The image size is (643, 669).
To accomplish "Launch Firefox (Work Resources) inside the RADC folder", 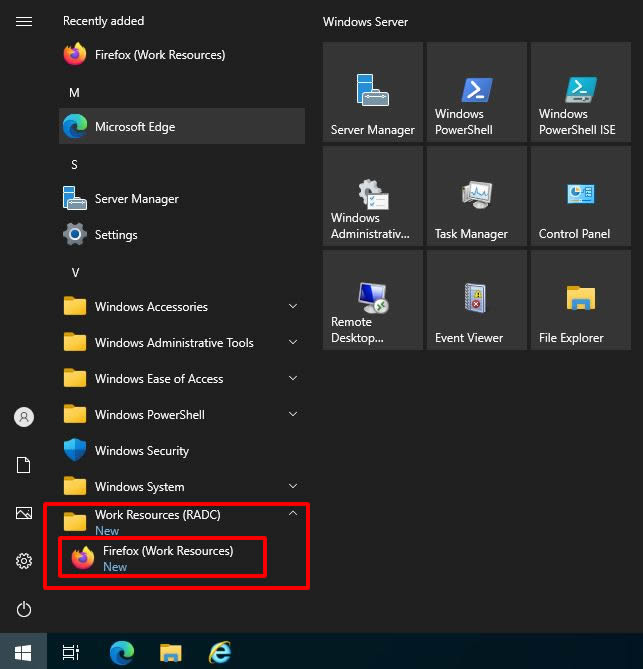I will click(x=162, y=558).
